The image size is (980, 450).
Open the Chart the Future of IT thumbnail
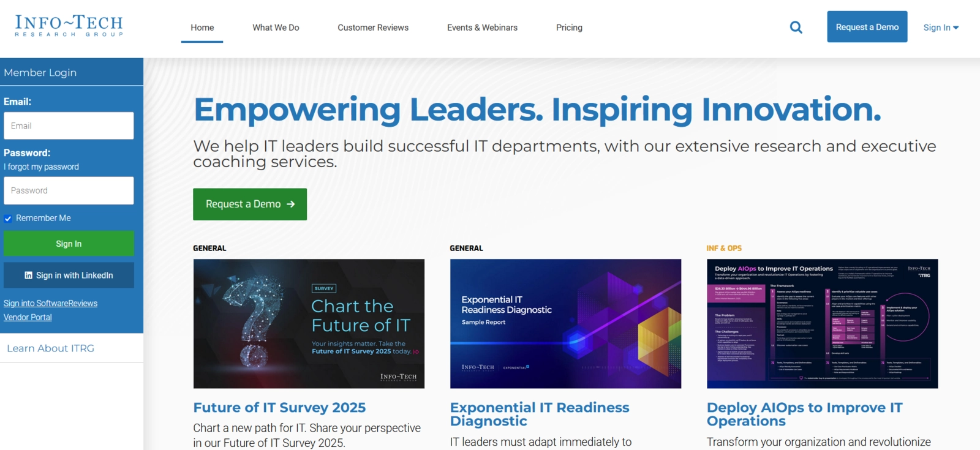point(309,324)
